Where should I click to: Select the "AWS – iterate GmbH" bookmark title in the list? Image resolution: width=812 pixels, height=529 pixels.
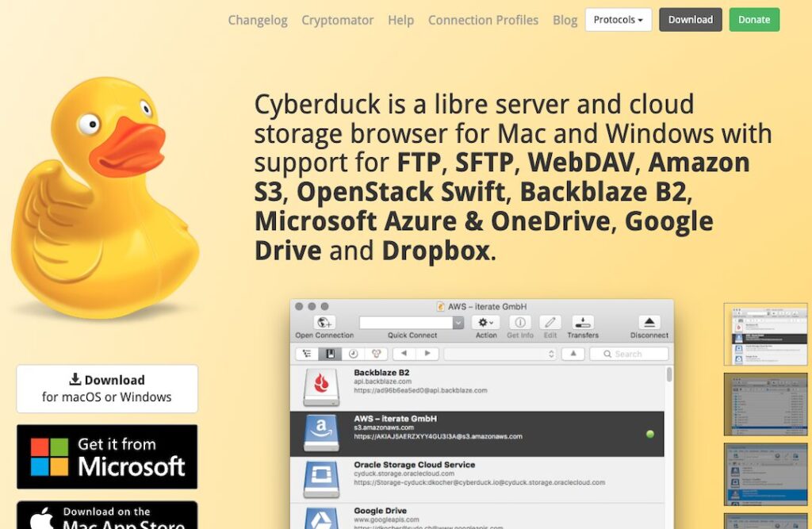(395, 419)
